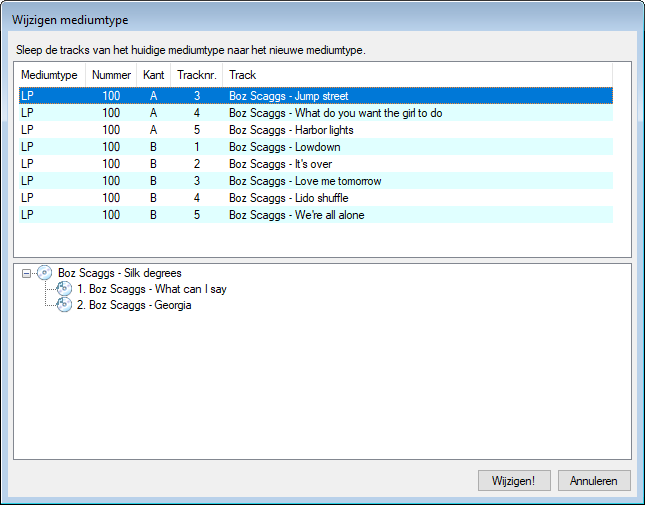Sort by the Kant column header

coord(153,75)
